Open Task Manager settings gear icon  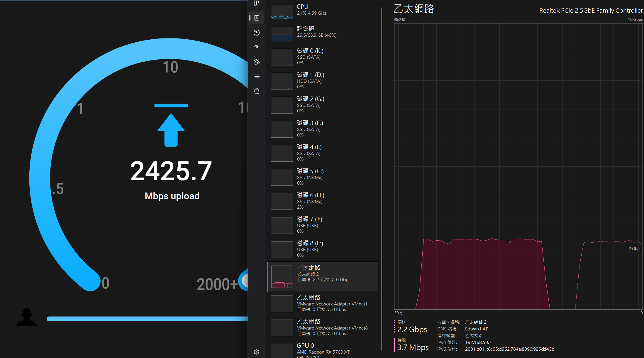257,352
